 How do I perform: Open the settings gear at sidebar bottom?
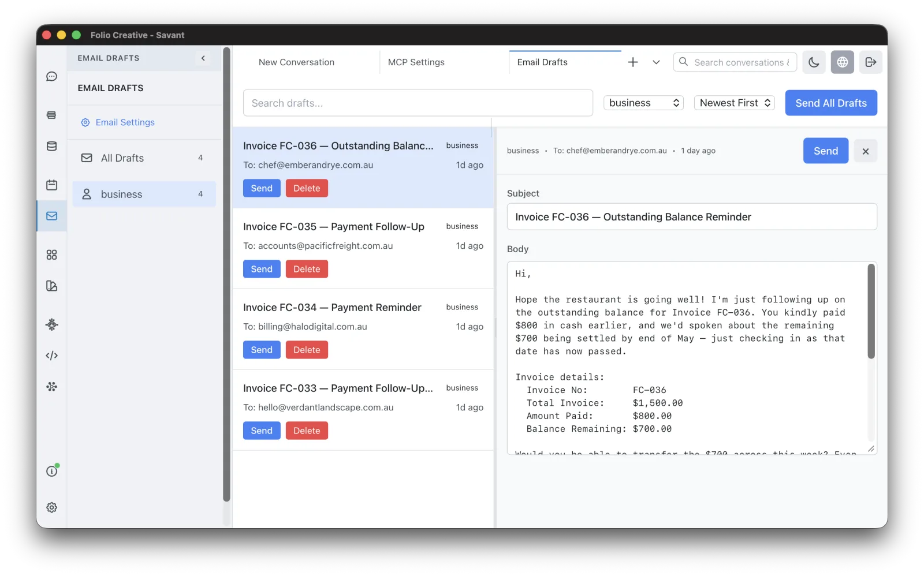tap(51, 507)
